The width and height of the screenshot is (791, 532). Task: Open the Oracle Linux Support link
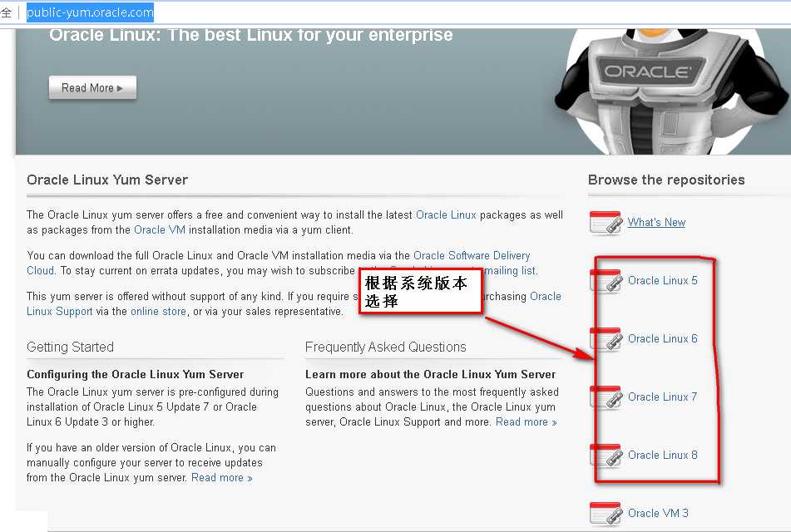point(60,312)
